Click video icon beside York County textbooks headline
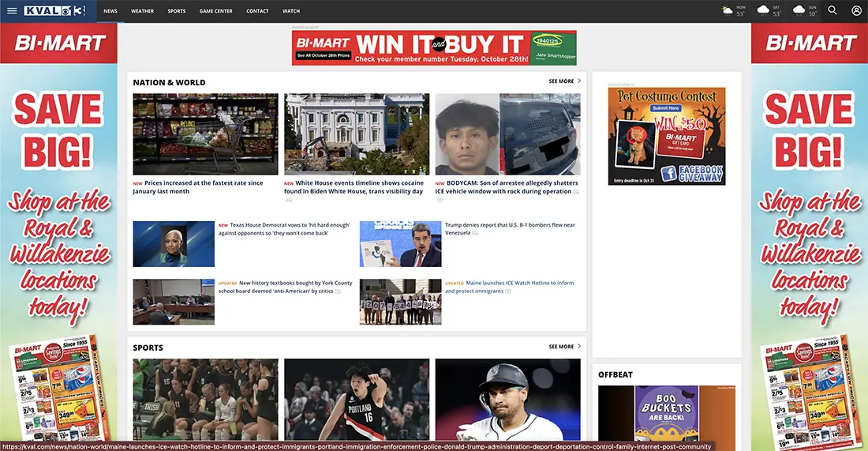868x451 pixels. click(x=338, y=291)
